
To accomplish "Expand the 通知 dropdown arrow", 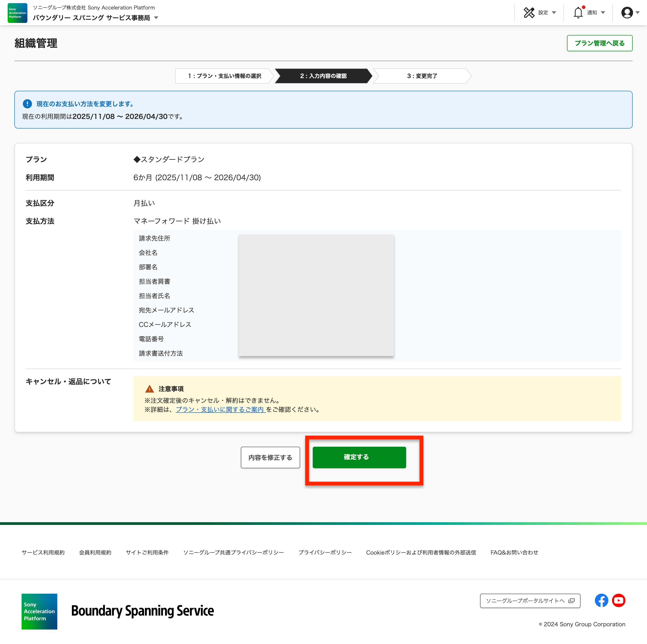I will [x=603, y=13].
